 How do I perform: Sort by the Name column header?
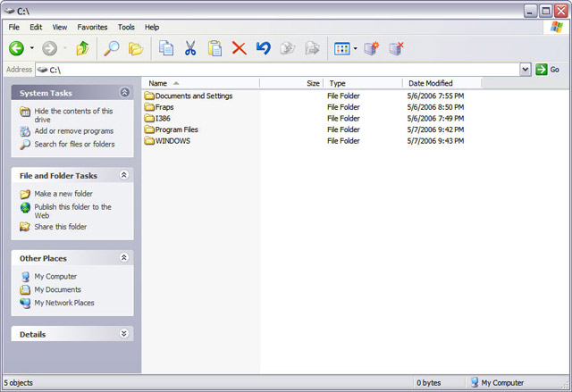coord(200,83)
